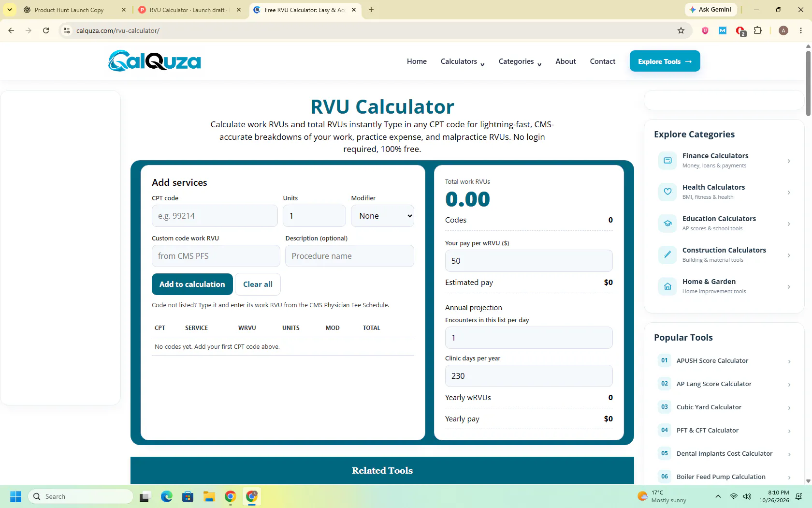The image size is (812, 508).
Task: Go back to previous page
Action: pos(11,30)
